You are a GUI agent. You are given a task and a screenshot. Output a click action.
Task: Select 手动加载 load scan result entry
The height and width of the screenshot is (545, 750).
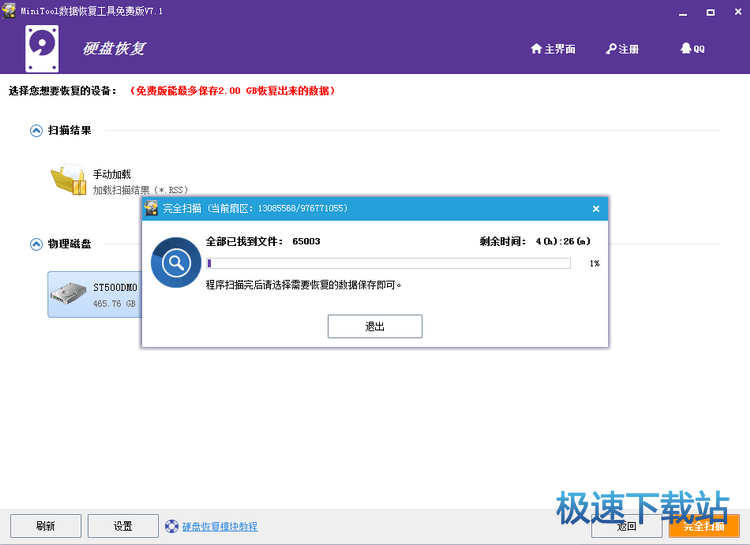(120, 181)
